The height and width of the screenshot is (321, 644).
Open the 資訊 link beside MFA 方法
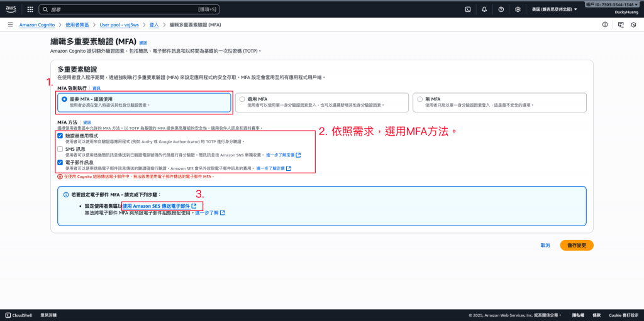pos(87,122)
